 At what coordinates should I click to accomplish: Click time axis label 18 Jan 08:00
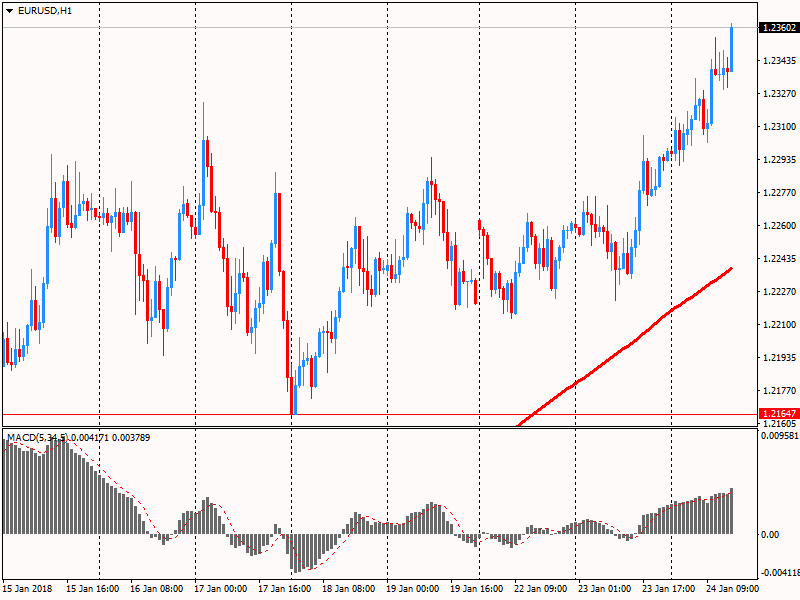(348, 589)
